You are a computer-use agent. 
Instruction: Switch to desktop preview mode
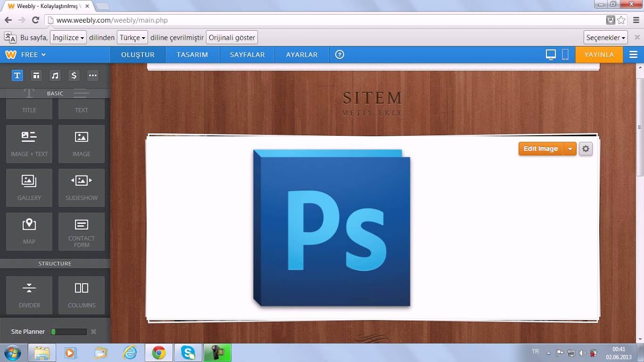[x=551, y=55]
